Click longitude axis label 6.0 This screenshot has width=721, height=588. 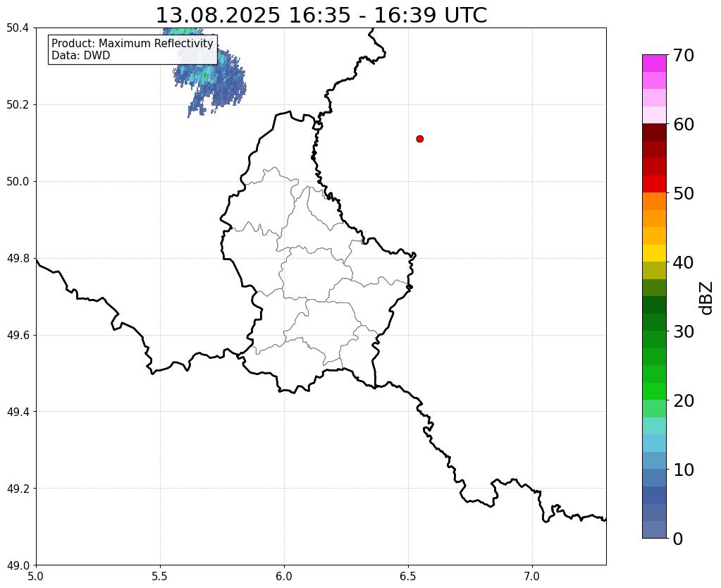(284, 577)
